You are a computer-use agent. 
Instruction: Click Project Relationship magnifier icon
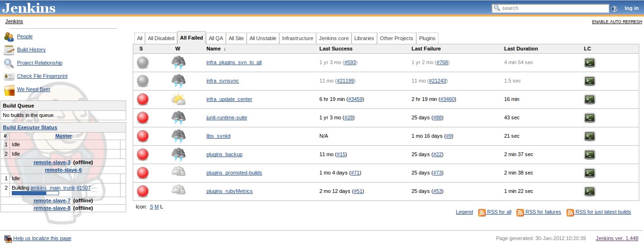point(9,63)
